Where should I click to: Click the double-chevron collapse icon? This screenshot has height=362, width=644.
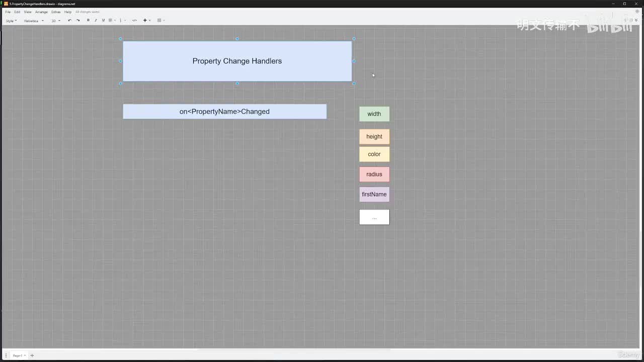coord(636,20)
